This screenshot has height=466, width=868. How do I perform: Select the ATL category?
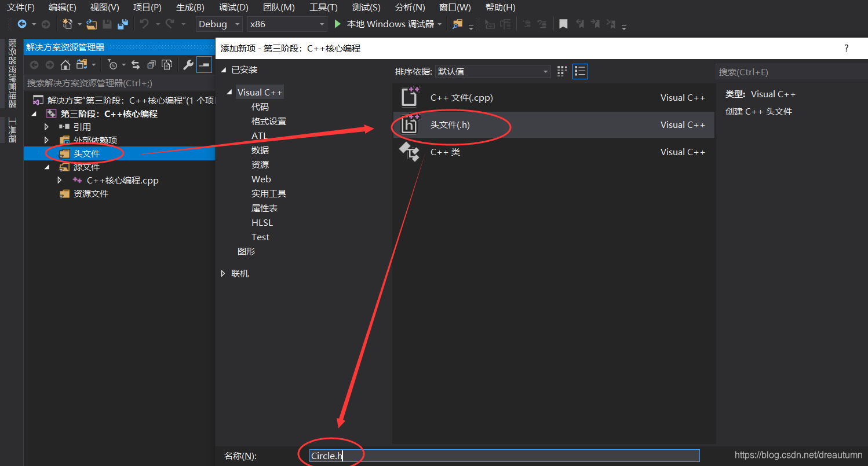pos(260,136)
